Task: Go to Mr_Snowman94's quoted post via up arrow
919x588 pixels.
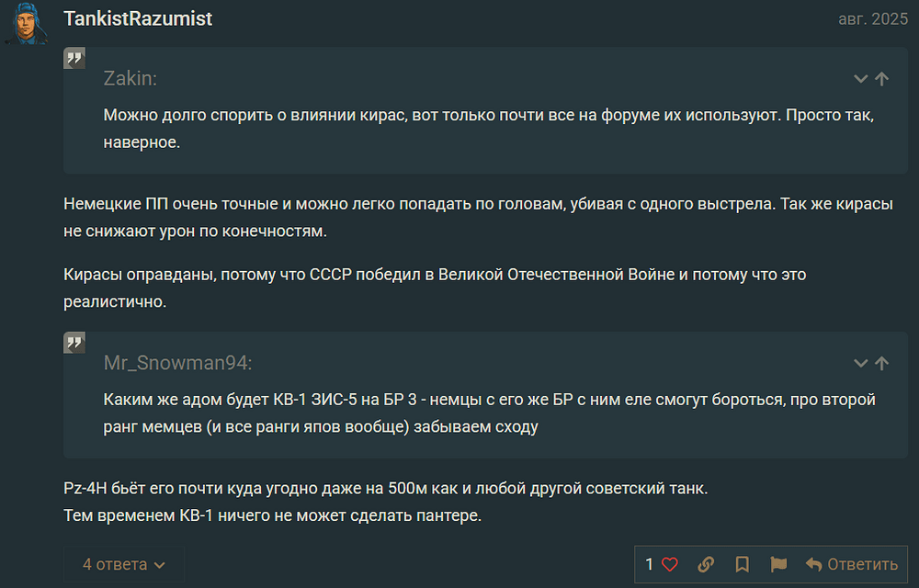Action: click(882, 363)
